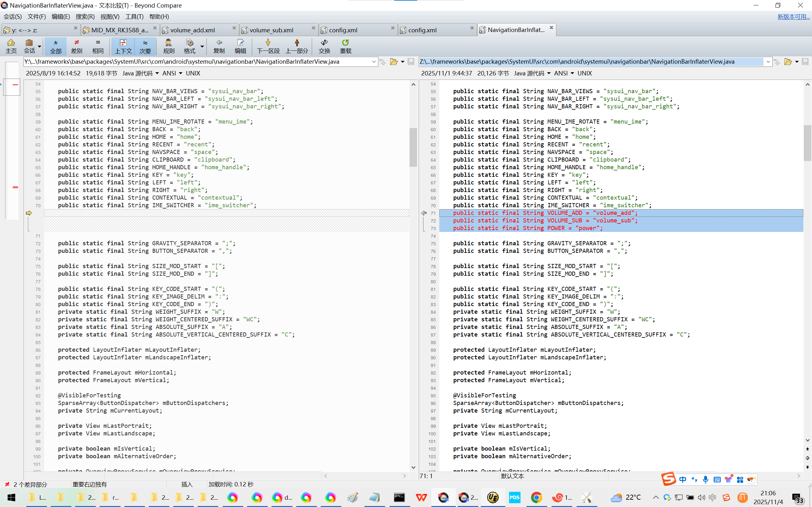Click the Swap (交换) sides icon
Viewport: 812px width, 507px height.
point(324,46)
